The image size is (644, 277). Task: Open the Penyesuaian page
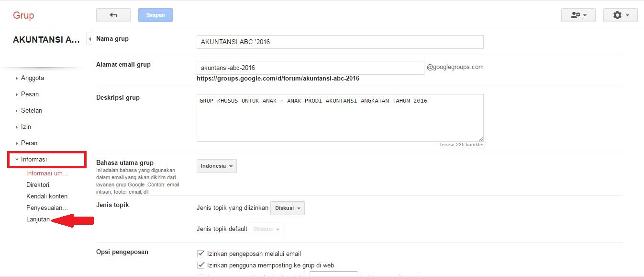click(x=47, y=208)
